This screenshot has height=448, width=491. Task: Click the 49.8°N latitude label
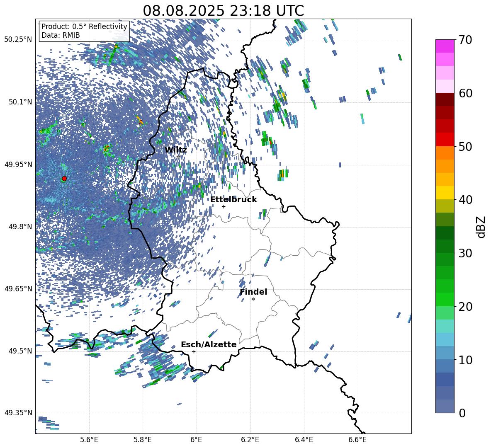[x=20, y=227]
